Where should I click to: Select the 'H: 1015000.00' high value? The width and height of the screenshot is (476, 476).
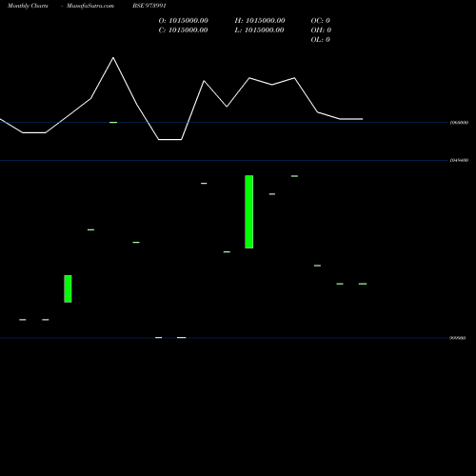tap(260, 20)
